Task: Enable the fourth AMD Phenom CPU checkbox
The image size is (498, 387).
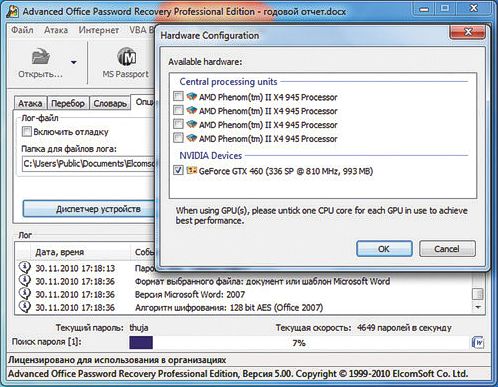Action: point(178,138)
